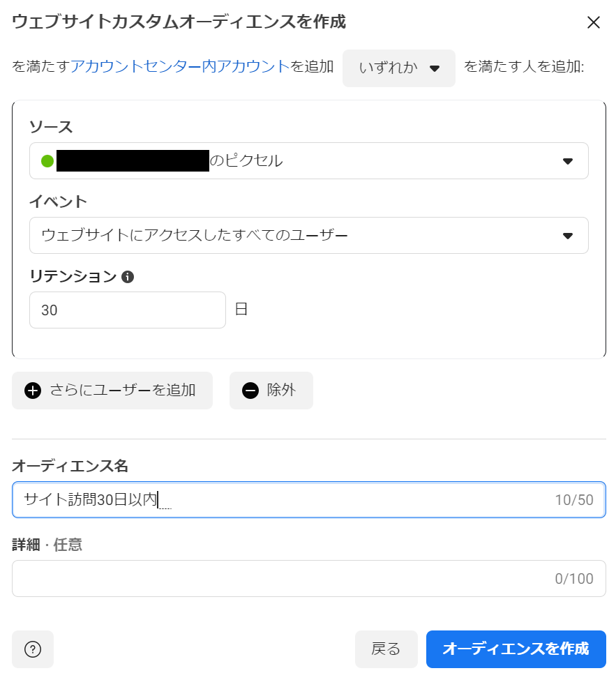Click the plus icon for adding users
Screen dimensions: 616x673
click(x=33, y=391)
